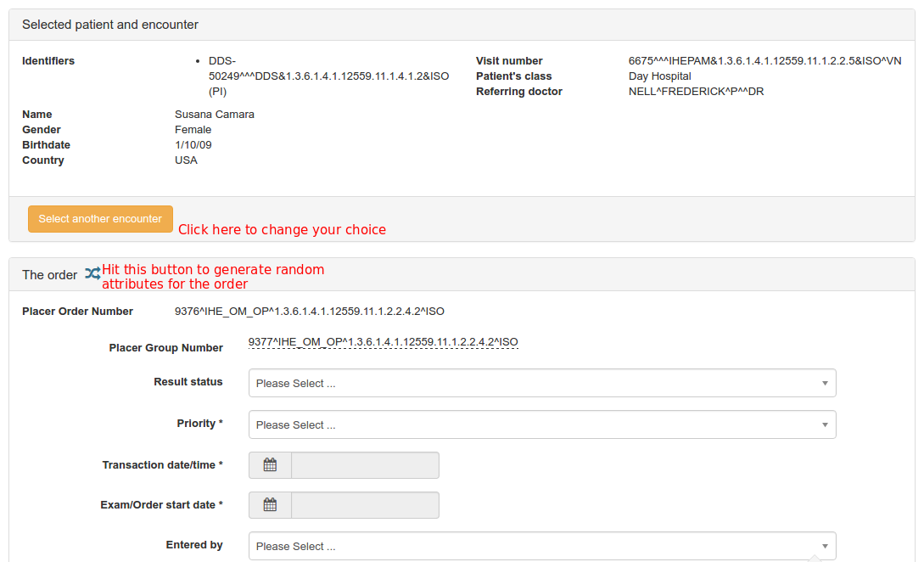Click the Selected patient and encounter header
The height and width of the screenshot is (562, 924).
110,25
